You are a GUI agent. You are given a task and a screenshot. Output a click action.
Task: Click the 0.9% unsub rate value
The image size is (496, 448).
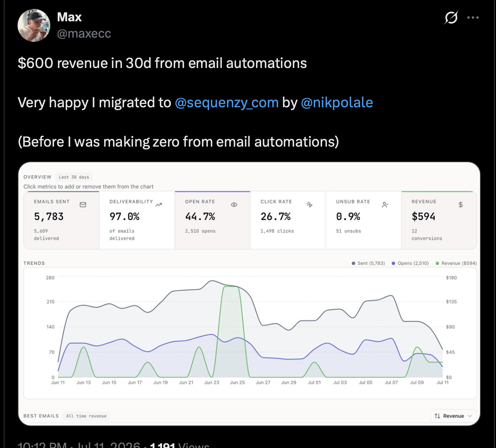[348, 216]
